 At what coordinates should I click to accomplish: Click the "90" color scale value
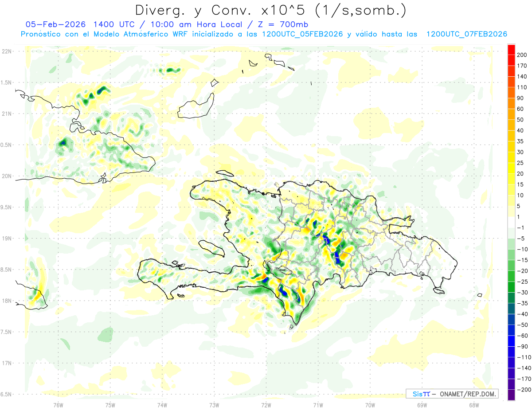[x=520, y=98]
